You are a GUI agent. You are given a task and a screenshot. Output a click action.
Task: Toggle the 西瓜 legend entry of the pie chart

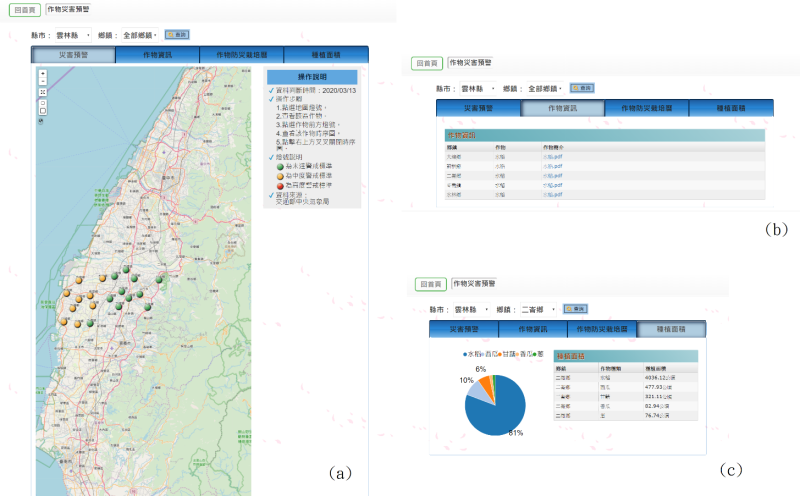(x=490, y=353)
